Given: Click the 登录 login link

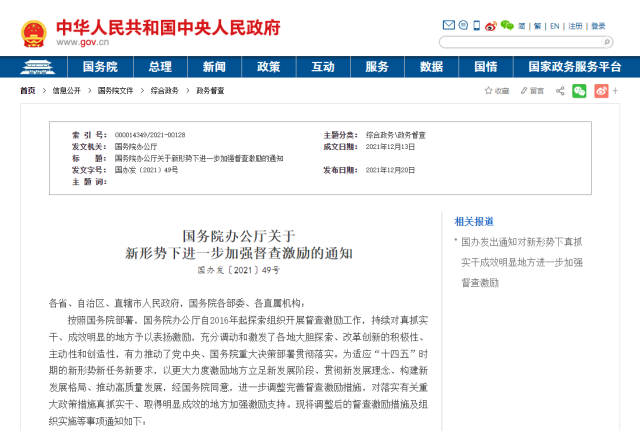Looking at the screenshot, I should pos(598,26).
